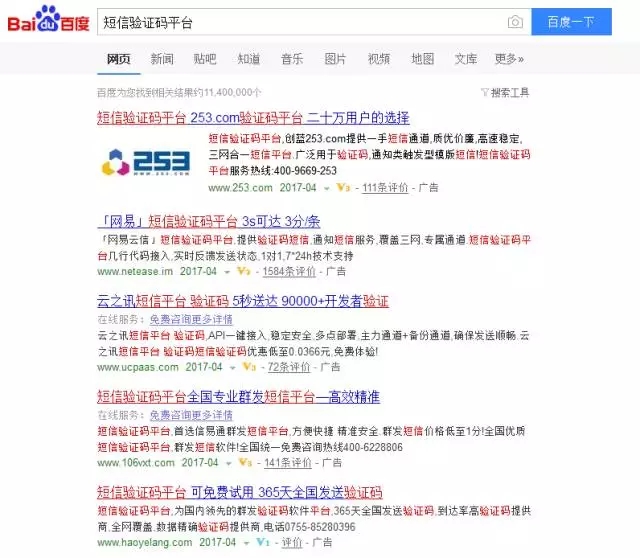640x558 pixels.
Task: Click the www.ucpaas.com URL
Action: 138,367
